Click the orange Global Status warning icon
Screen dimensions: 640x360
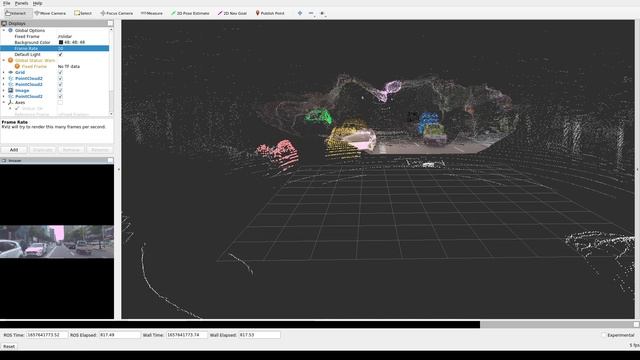[x=11, y=60]
